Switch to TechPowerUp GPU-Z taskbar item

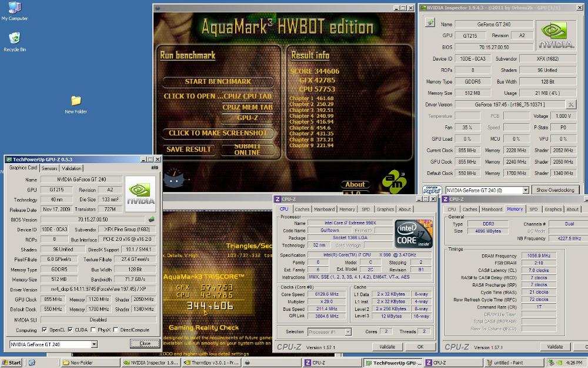(393, 363)
